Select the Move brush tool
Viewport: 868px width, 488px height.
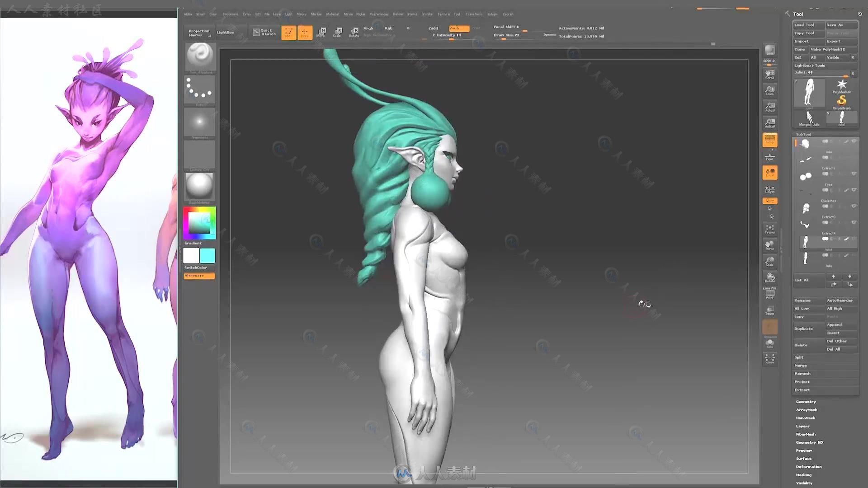point(320,32)
